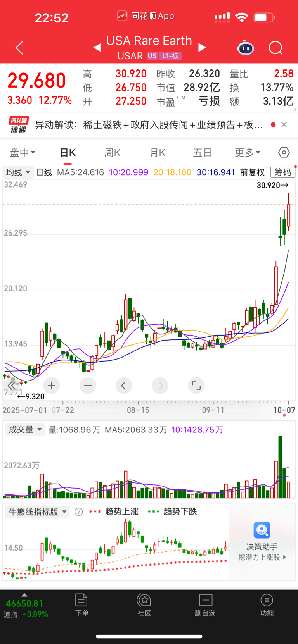Select the 周K tab
The image size is (298, 644).
point(113,153)
